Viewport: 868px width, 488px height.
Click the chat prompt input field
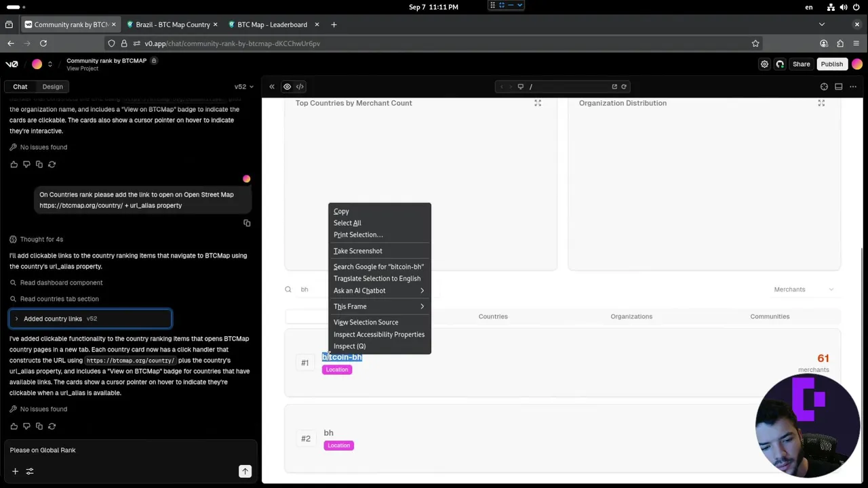point(129,450)
